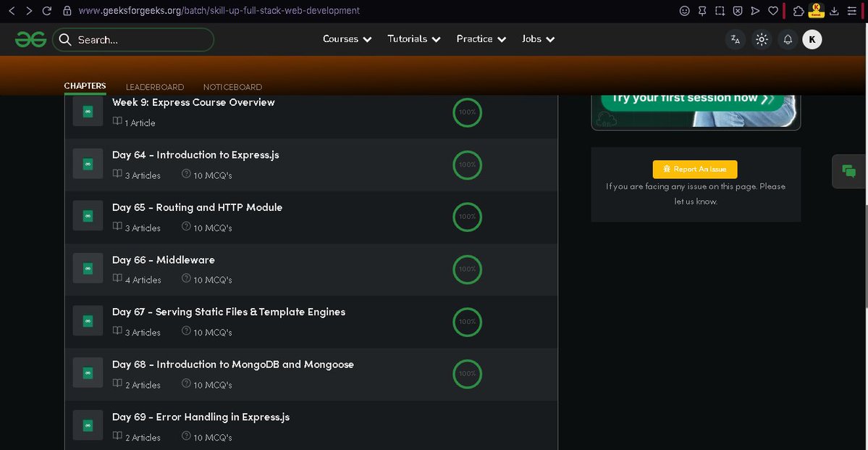Open the NOTICEBOARD tab
Image resolution: width=868 pixels, height=450 pixels.
coord(232,86)
